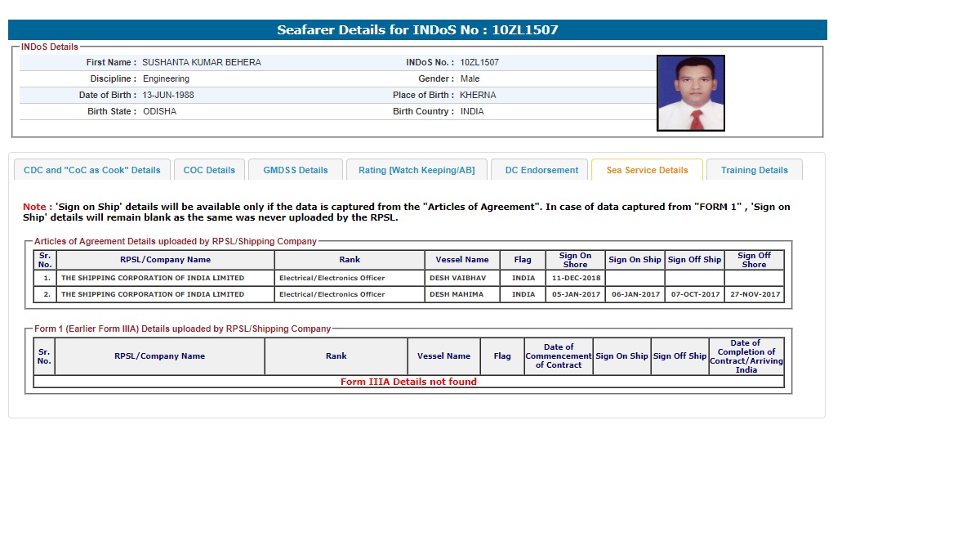The height and width of the screenshot is (550, 980).
Task: Open the GMDSS Details tab
Action: pyautogui.click(x=295, y=170)
